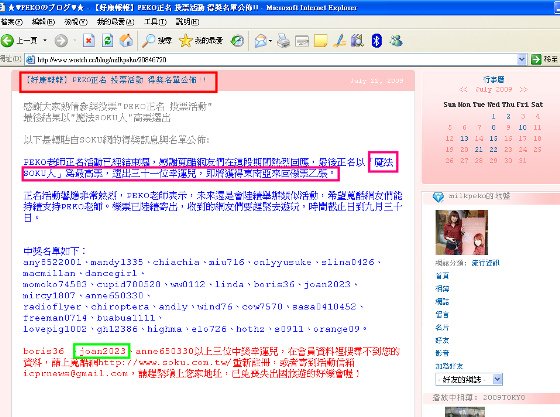
Task: Open the Research books toolbar icon
Action: pos(357,41)
